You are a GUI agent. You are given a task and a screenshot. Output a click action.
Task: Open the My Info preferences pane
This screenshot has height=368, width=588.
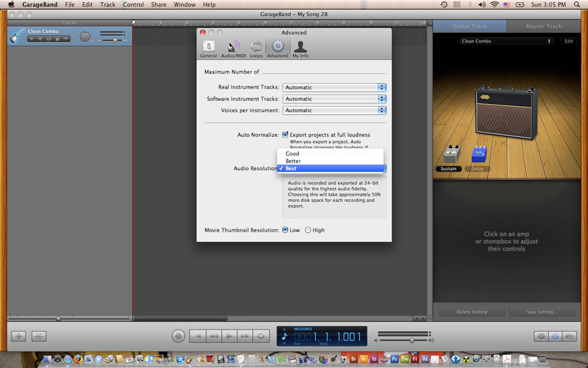point(300,49)
